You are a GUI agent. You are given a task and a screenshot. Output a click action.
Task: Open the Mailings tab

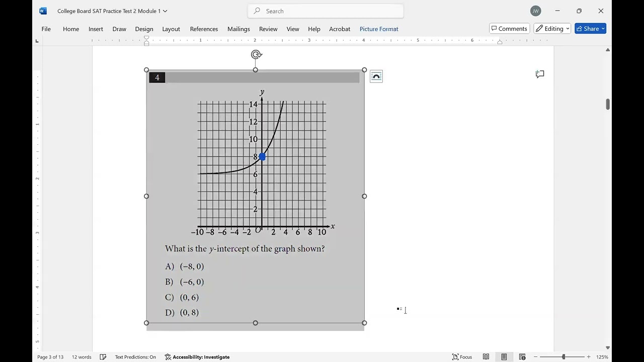point(238,29)
